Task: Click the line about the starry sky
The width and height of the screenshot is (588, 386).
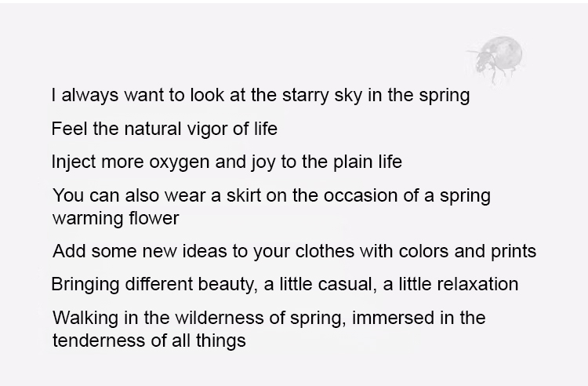Action: pyautogui.click(x=260, y=96)
